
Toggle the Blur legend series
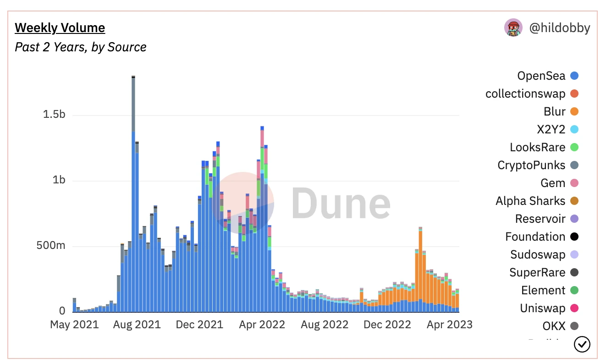tap(554, 111)
